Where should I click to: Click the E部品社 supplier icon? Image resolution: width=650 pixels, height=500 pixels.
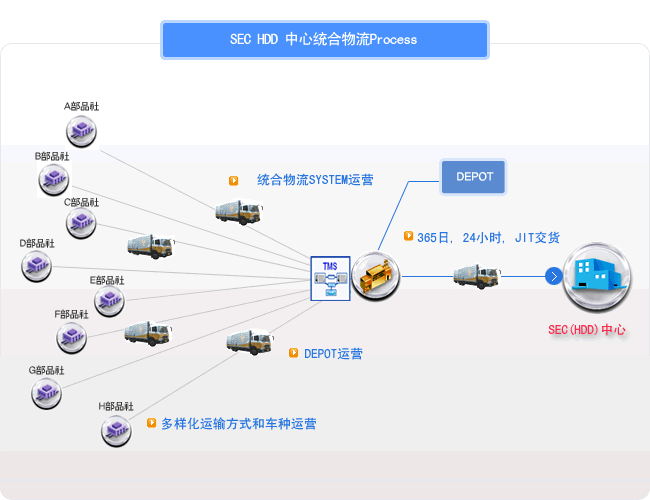coord(108,302)
